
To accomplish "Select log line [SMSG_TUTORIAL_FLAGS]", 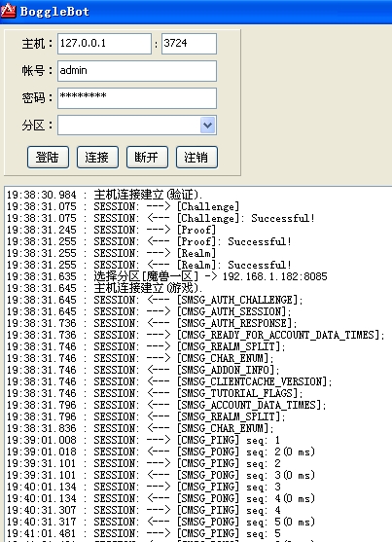I will (x=155, y=393).
